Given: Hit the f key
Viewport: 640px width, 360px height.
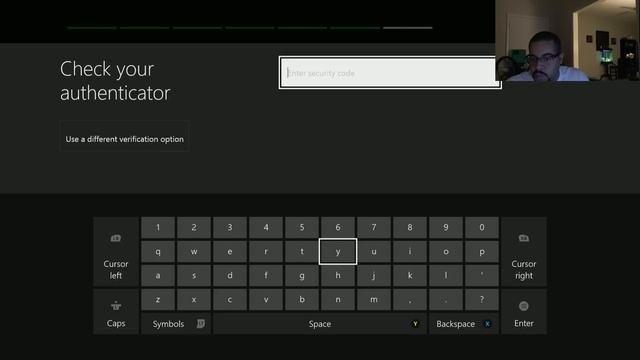Looking at the screenshot, I should click(266, 276).
